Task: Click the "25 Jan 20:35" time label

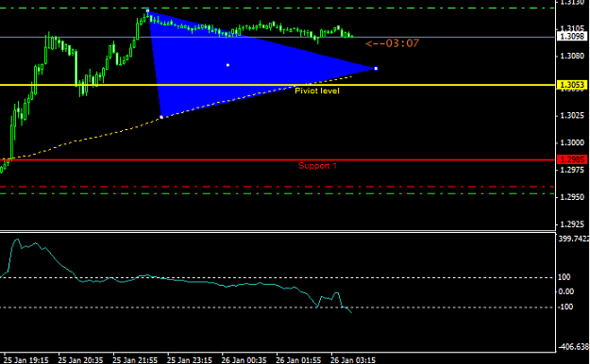Action: click(80, 360)
